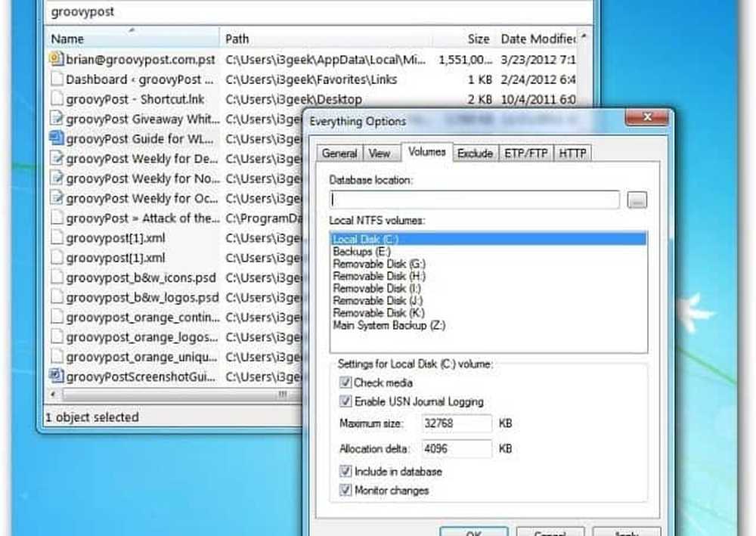Click the groovyPostScreenshotGui file icon
This screenshot has height=536, width=756.
tap(56, 376)
